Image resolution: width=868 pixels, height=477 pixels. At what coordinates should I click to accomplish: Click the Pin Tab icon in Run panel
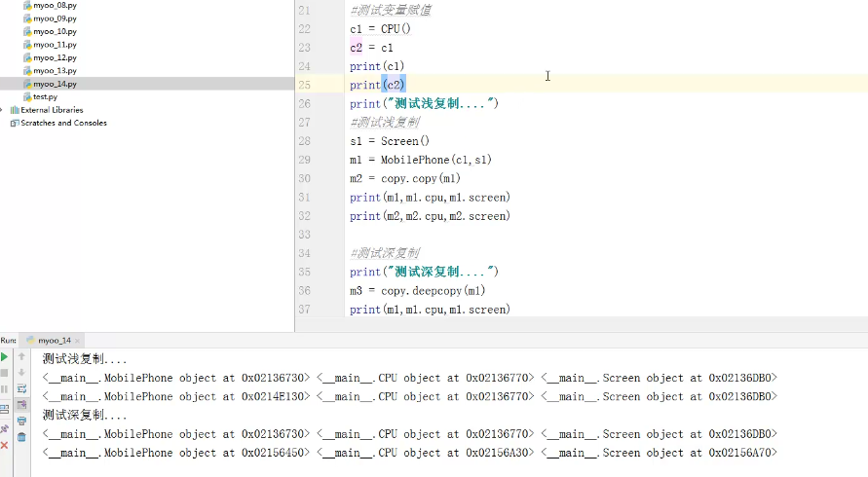point(5,428)
